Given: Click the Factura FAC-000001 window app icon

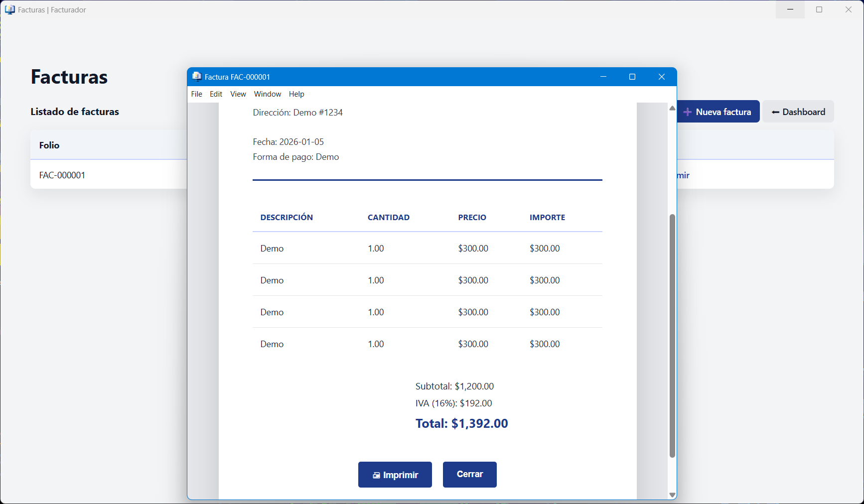Looking at the screenshot, I should tap(197, 77).
